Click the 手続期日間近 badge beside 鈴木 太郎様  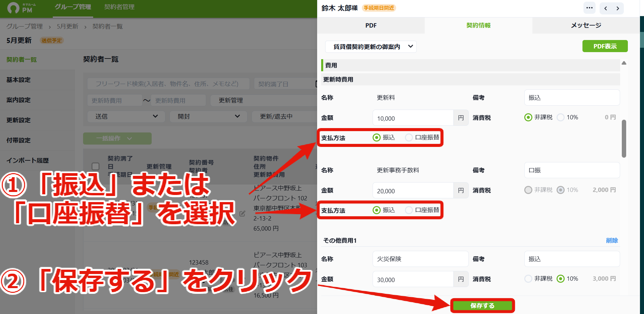pos(379,8)
